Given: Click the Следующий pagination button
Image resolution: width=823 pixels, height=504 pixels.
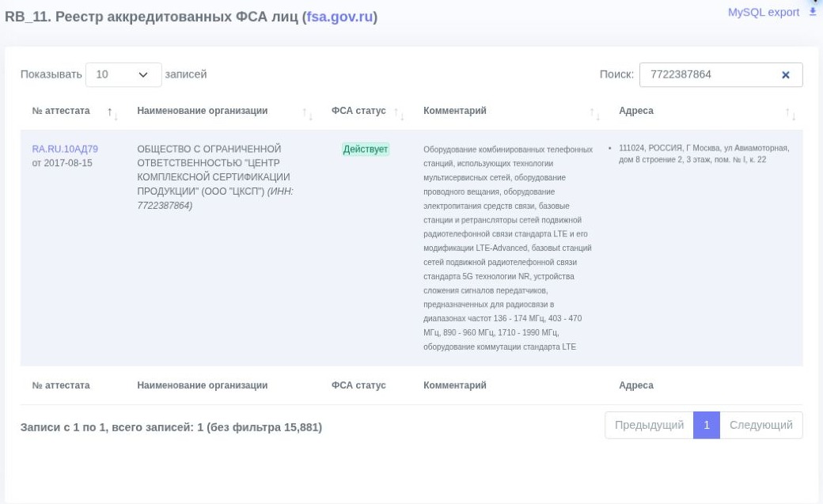Looking at the screenshot, I should 761,425.
